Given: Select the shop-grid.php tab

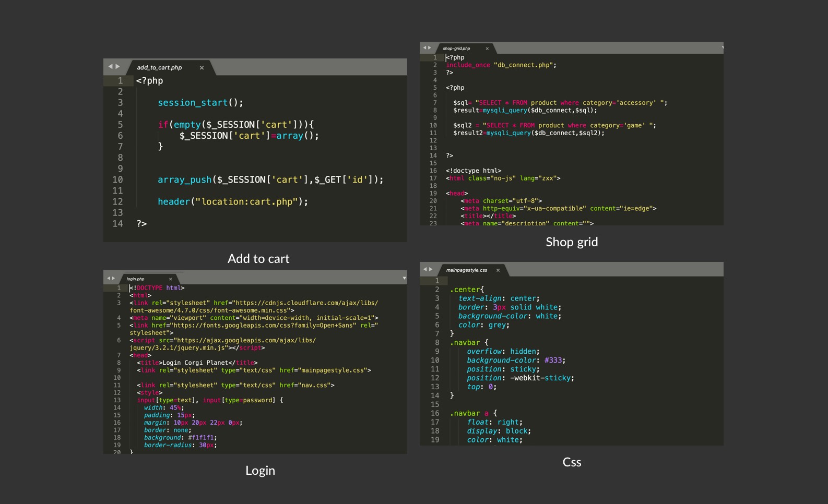Looking at the screenshot, I should [456, 49].
